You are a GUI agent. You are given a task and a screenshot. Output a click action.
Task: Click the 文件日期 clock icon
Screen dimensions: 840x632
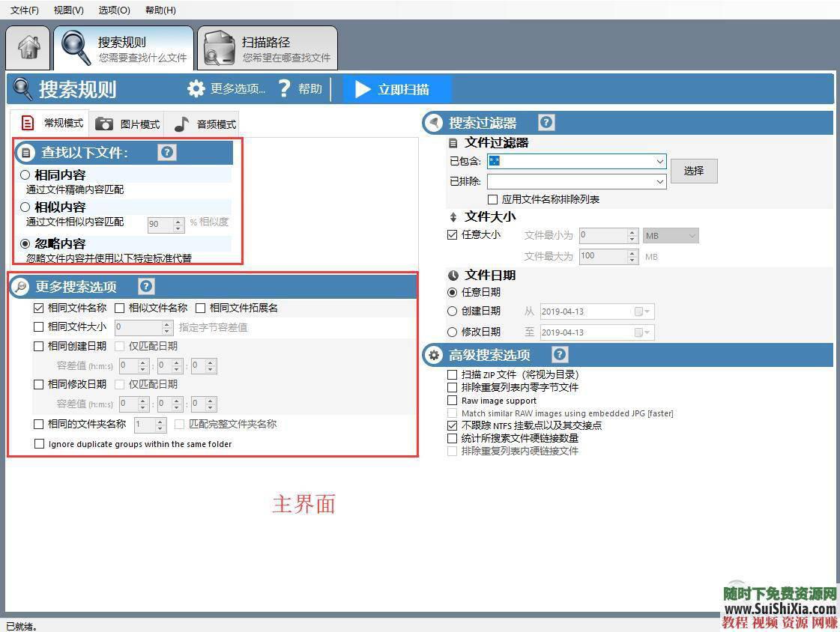pos(453,276)
